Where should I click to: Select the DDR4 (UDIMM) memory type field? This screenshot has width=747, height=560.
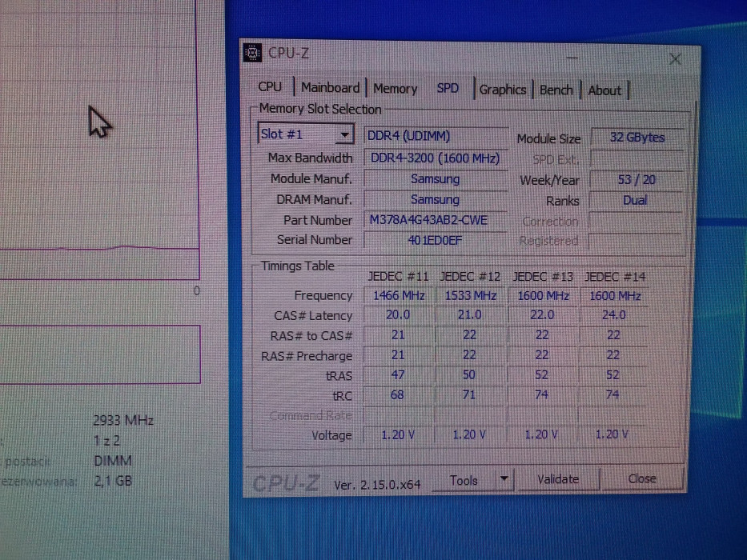pos(436,136)
